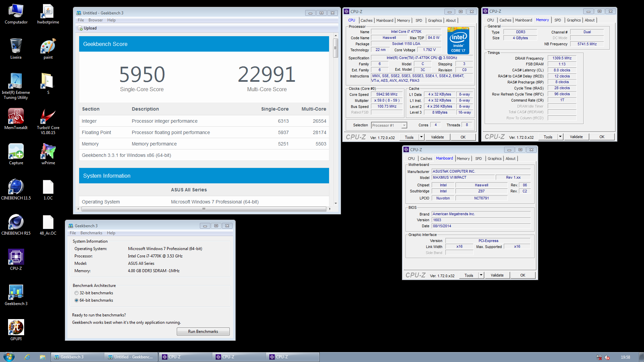644x362 pixels.
Task: Click Validate in CPU-Z CPU window
Action: coord(437,137)
